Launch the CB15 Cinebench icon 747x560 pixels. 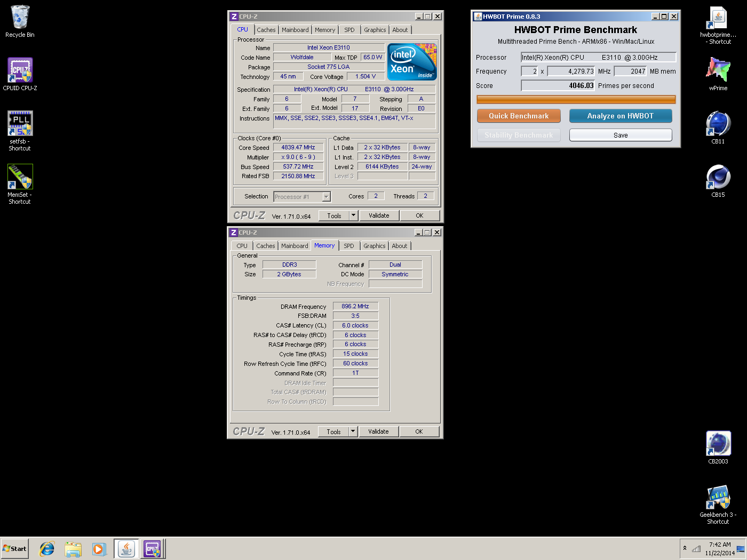click(x=718, y=181)
